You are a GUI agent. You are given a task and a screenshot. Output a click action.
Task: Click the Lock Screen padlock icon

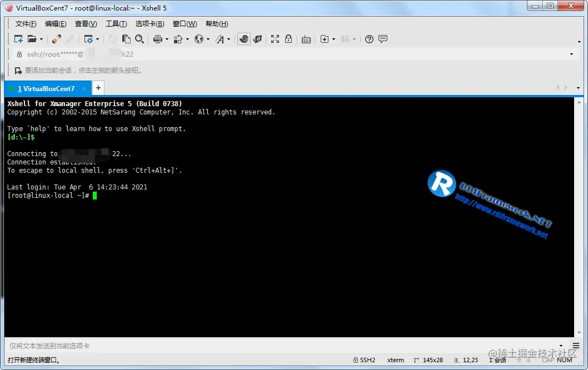click(288, 39)
